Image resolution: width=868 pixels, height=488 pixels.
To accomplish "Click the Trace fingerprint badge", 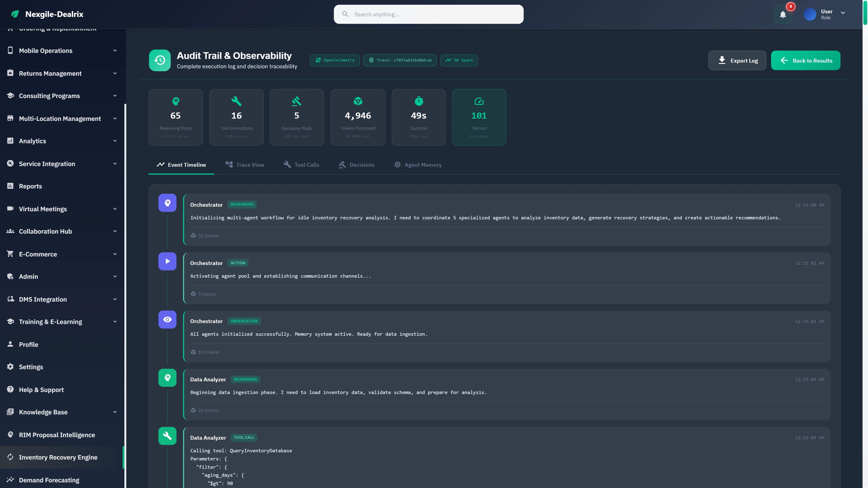I will pos(400,60).
